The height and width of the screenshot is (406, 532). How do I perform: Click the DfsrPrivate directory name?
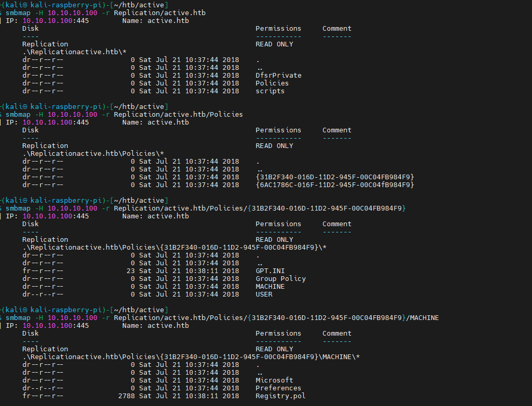[278, 76]
